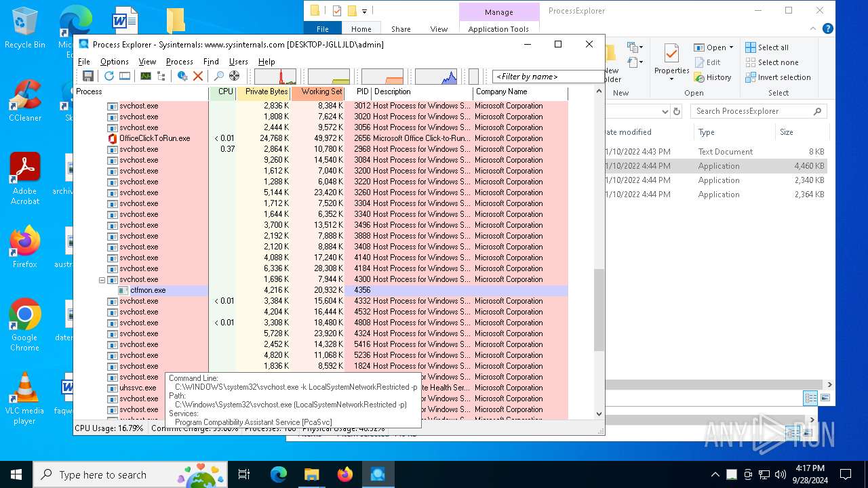This screenshot has height=488, width=868.
Task: Click the History icon in Explorer ribbon
Action: (699, 77)
